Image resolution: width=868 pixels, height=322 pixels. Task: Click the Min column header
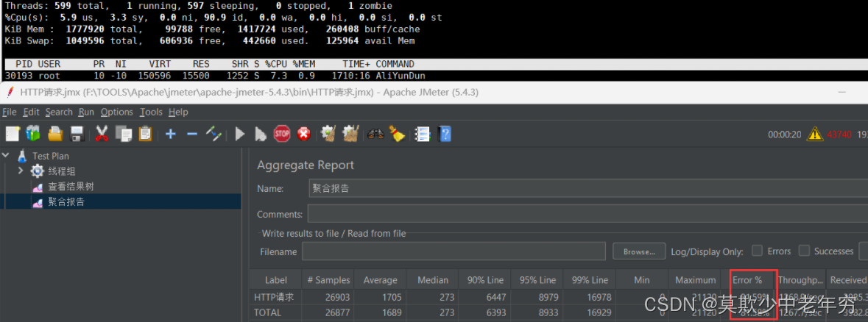click(x=642, y=280)
